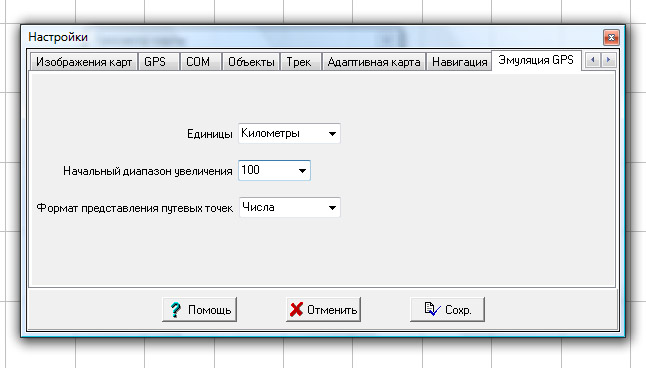Open the Формат представления путевых точек dropdown
Image resolution: width=646 pixels, height=368 pixels.
[289, 207]
